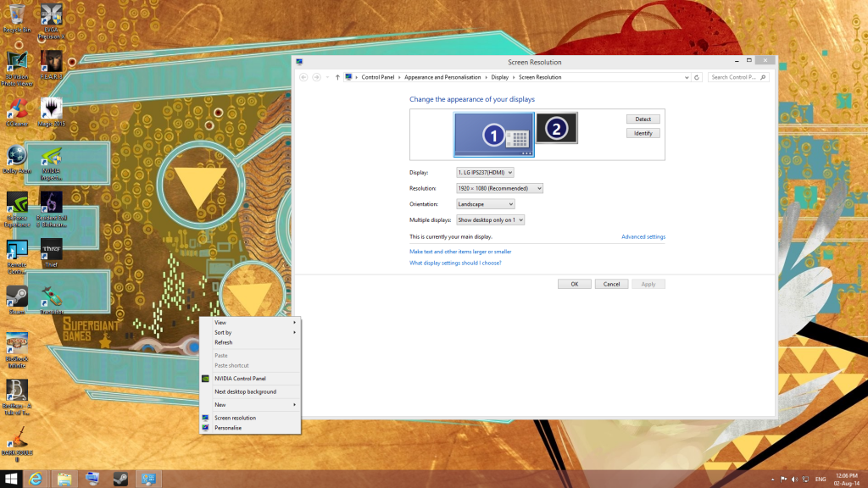Select the BioShock Infinite desktop icon
Image resolution: width=868 pixels, height=488 pixels.
(x=17, y=351)
